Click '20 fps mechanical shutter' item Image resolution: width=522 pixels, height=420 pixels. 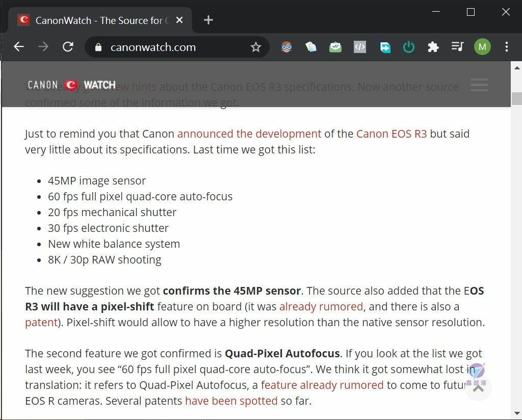(x=112, y=213)
